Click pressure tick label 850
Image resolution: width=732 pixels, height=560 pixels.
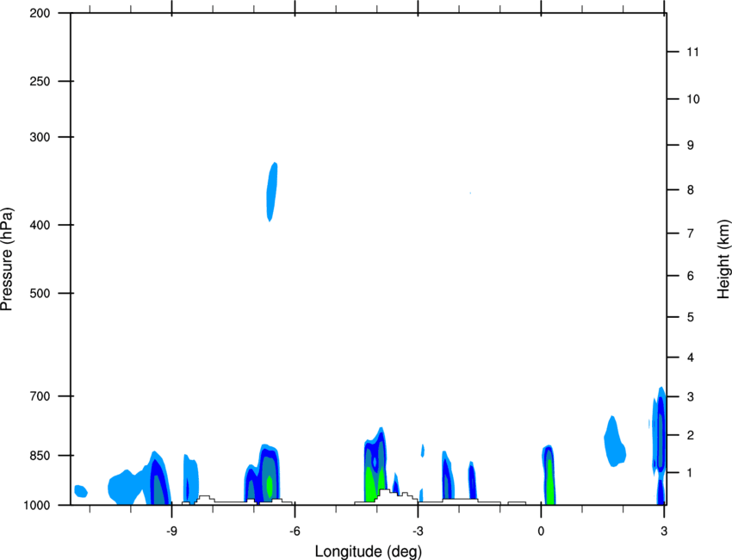click(40, 456)
